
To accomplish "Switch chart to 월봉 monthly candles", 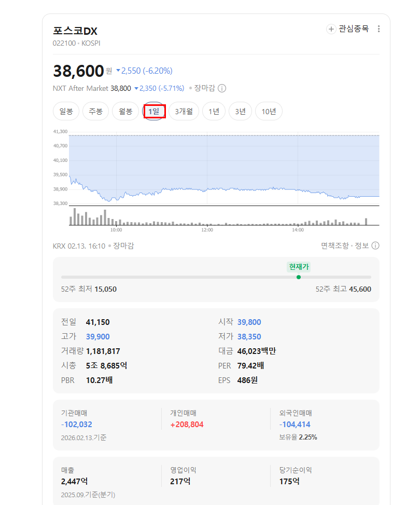I will pyautogui.click(x=125, y=112).
